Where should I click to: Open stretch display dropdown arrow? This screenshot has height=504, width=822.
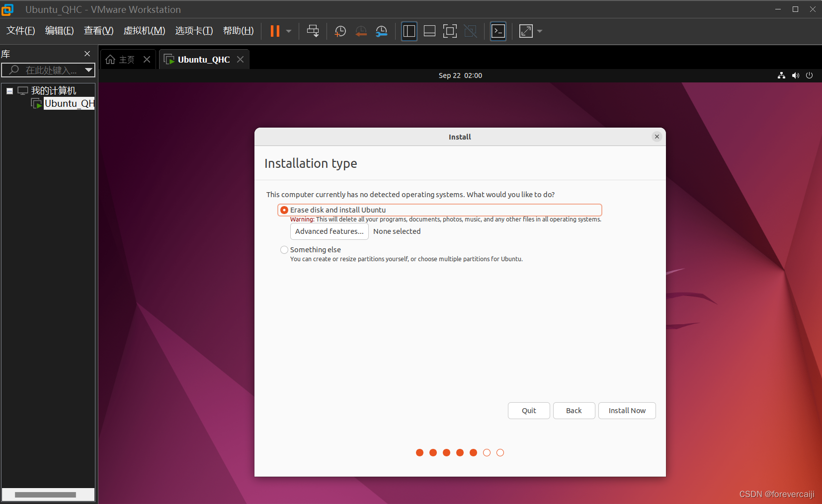[x=540, y=31]
